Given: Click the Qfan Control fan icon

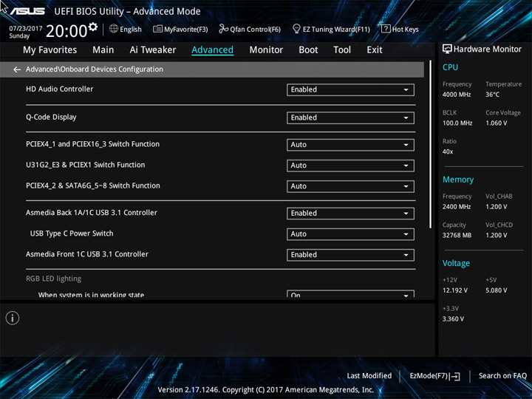Looking at the screenshot, I should [223, 29].
